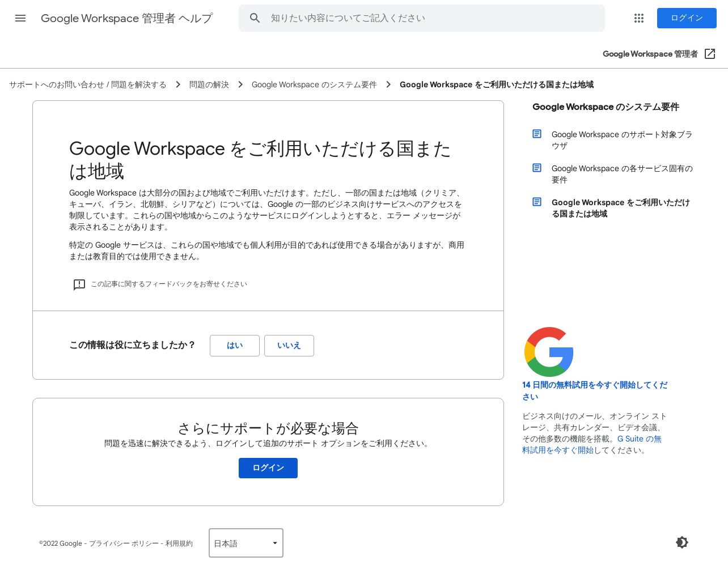Click article icon for 各サービス固有の要件

pos(537,168)
